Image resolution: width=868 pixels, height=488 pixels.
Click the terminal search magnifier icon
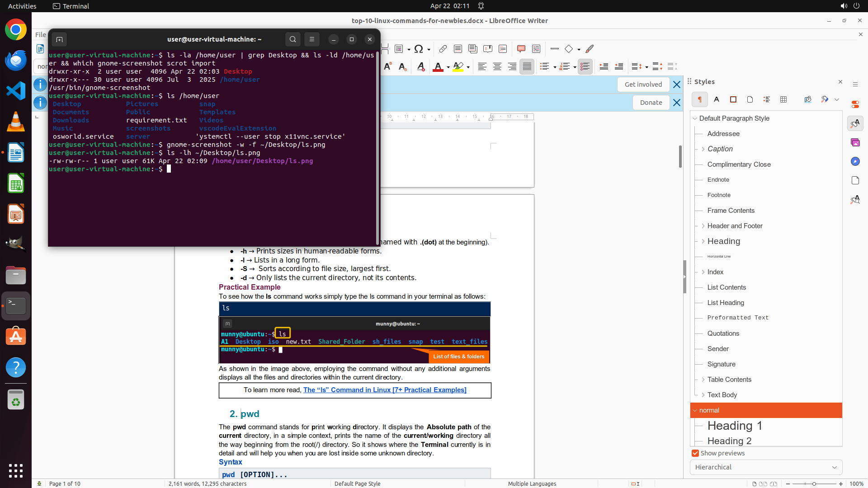click(293, 39)
